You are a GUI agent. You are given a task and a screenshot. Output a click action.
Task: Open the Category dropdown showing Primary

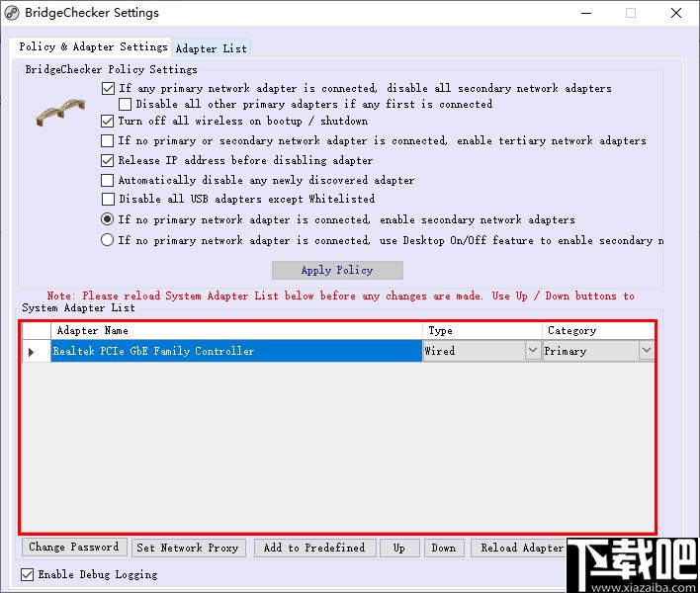pyautogui.click(x=646, y=351)
